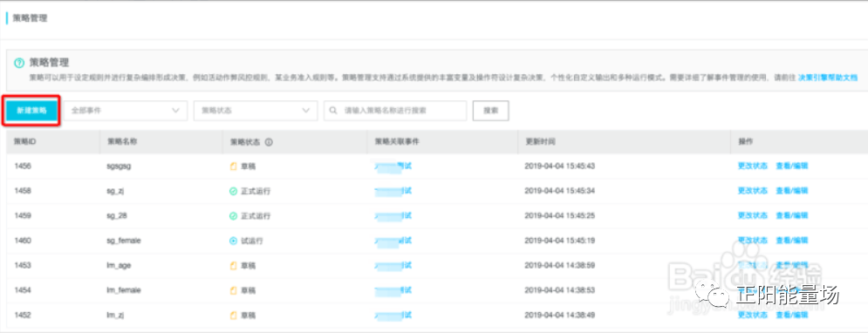
Task: Click the search magnifier icon
Action: (333, 111)
